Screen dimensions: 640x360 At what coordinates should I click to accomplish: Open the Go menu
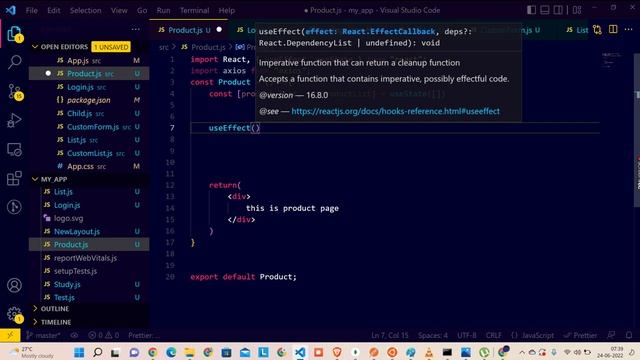(142, 10)
